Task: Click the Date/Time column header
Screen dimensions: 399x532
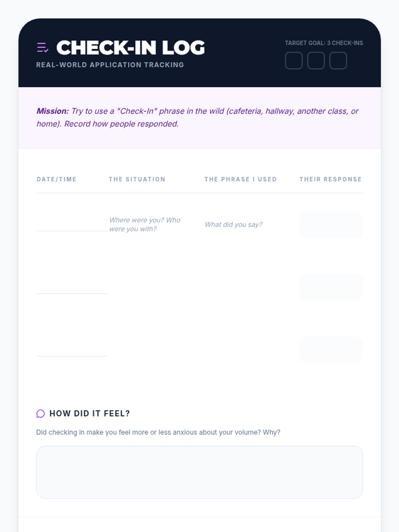Action: pos(57,179)
